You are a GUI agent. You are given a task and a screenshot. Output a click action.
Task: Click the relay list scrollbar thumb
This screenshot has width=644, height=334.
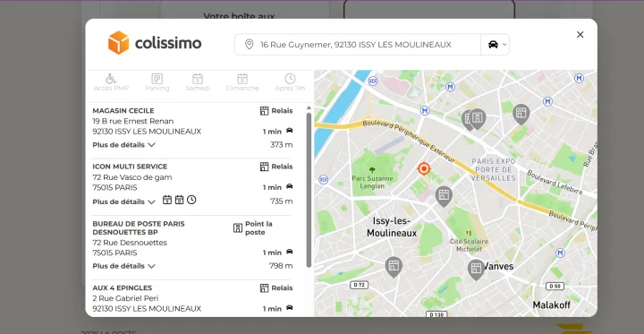pyautogui.click(x=309, y=190)
